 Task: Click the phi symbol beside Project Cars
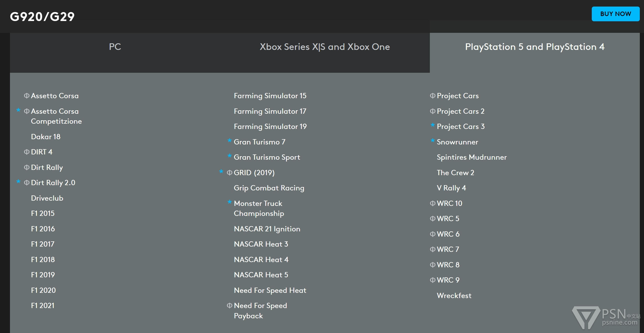pyautogui.click(x=432, y=96)
